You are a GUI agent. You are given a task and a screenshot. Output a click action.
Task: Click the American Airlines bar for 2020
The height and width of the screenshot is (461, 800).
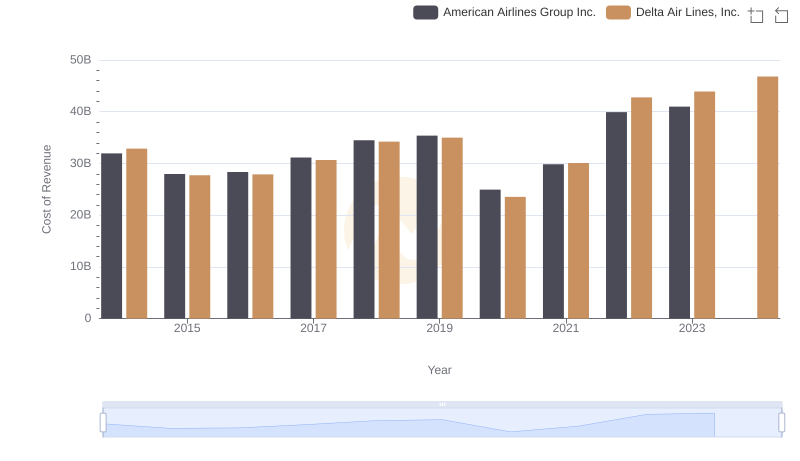tap(490, 254)
